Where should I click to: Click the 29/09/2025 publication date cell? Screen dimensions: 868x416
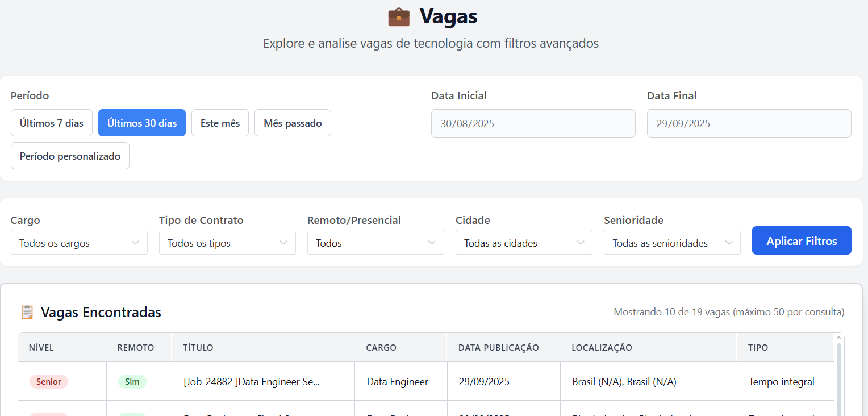click(503, 381)
